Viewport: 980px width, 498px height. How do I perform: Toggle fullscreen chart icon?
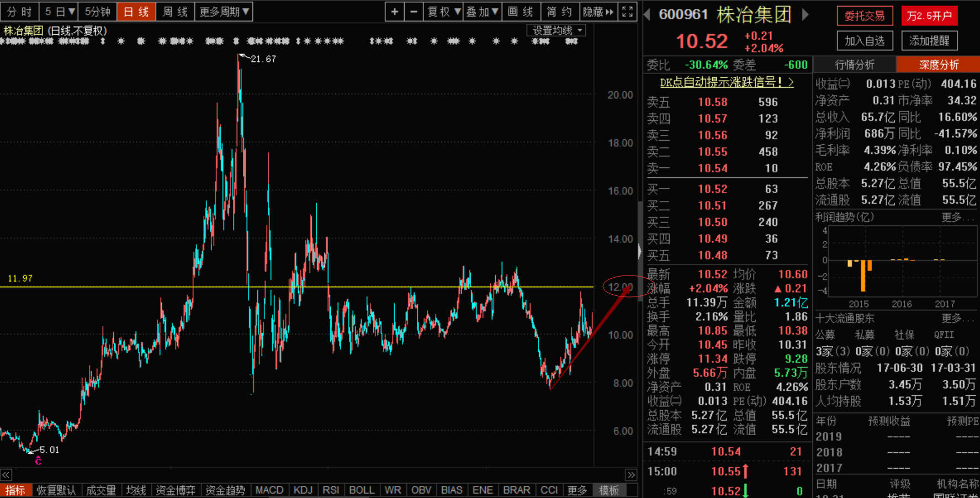click(x=627, y=12)
